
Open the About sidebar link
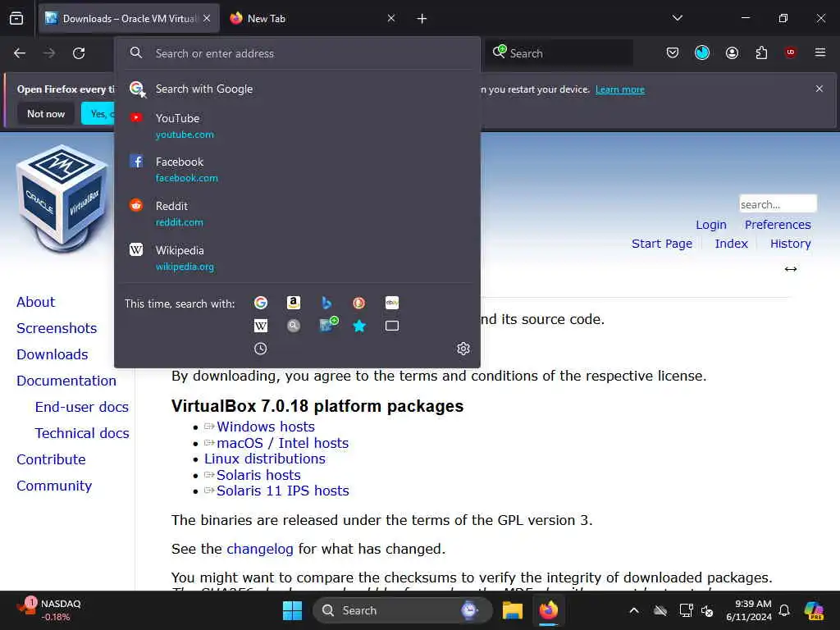click(x=35, y=302)
